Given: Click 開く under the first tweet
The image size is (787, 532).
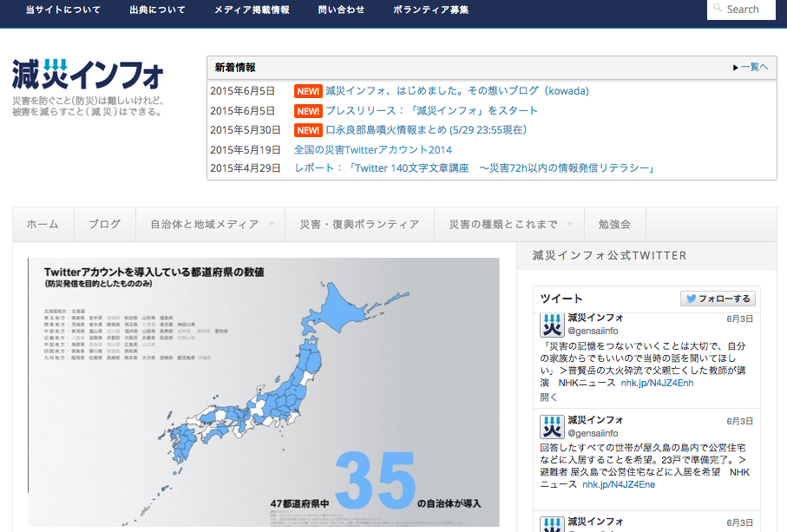Looking at the screenshot, I should [x=548, y=397].
